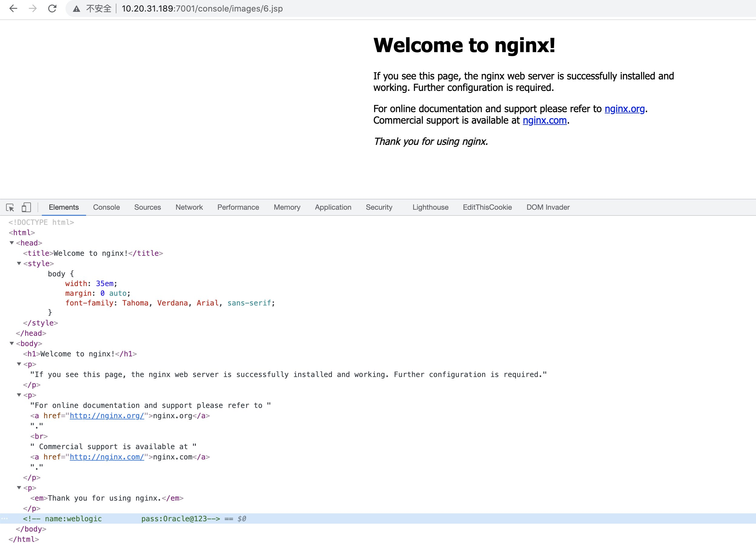756x557 pixels.
Task: Switch to the Security tab
Action: click(x=379, y=207)
